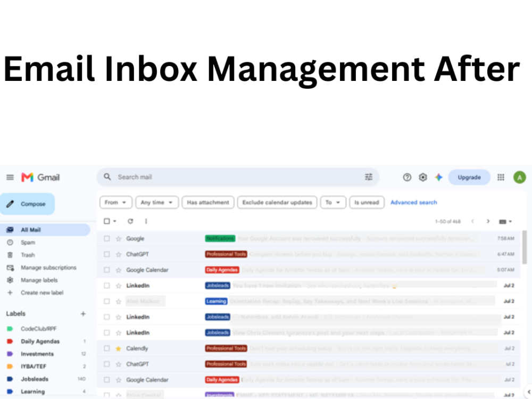
Task: Select the first ChatGPT email checkbox
Action: (x=107, y=254)
